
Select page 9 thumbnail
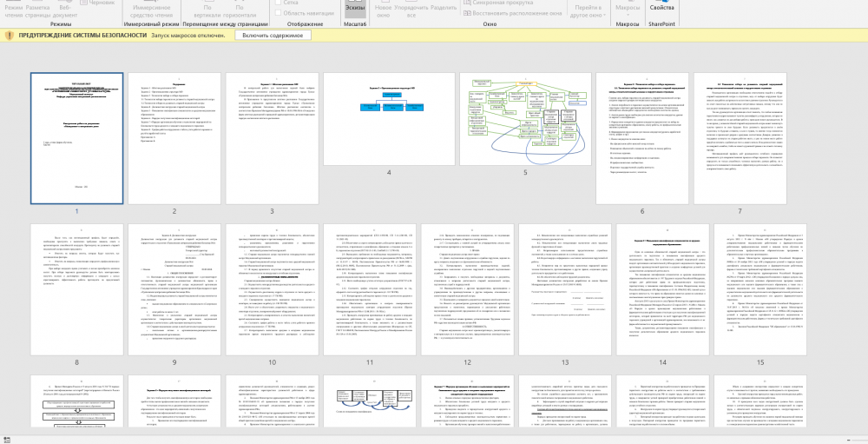coord(174,289)
